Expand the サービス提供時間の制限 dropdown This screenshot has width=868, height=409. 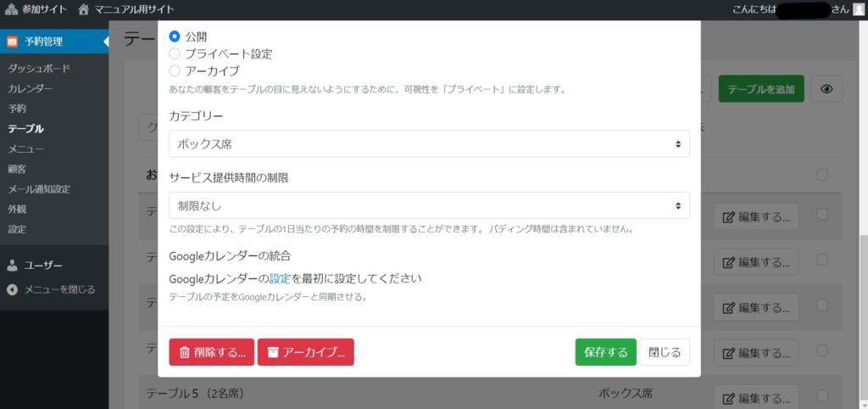tap(429, 205)
